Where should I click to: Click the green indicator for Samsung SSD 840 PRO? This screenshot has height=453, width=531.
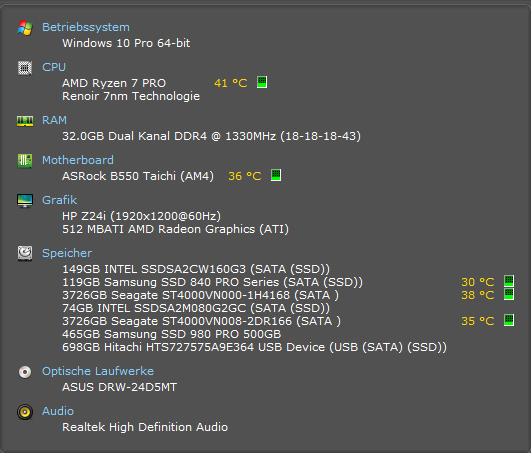(509, 281)
